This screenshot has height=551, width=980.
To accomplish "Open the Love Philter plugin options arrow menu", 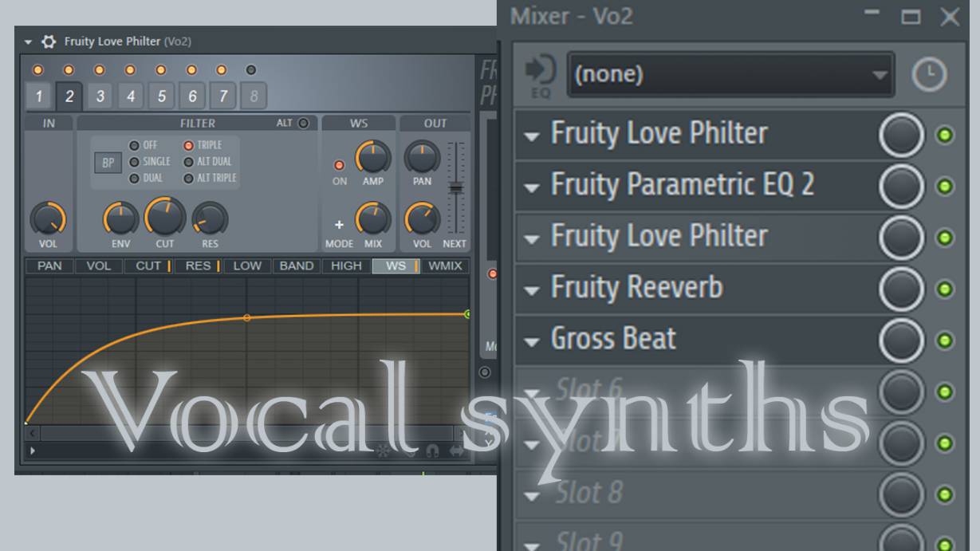I will point(29,41).
